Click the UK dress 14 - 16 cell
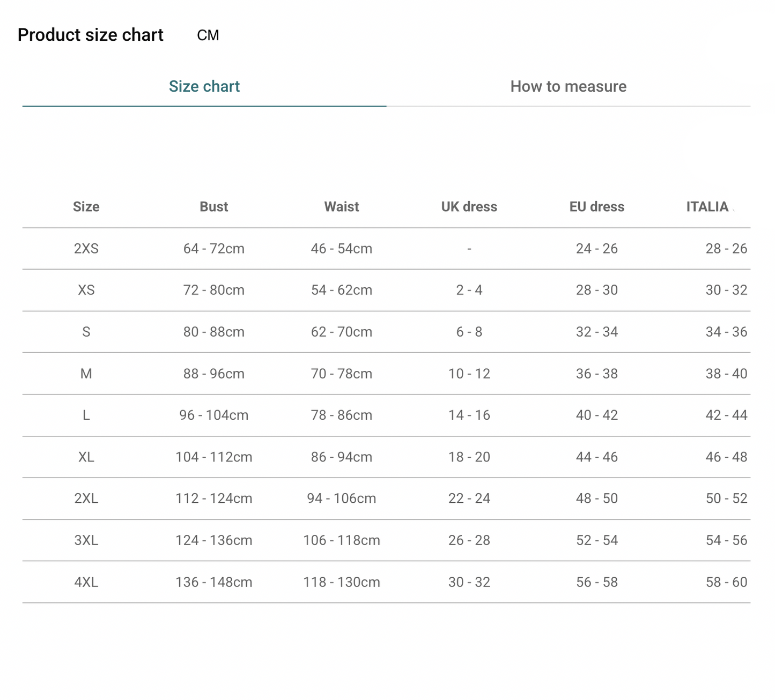 pyautogui.click(x=469, y=415)
